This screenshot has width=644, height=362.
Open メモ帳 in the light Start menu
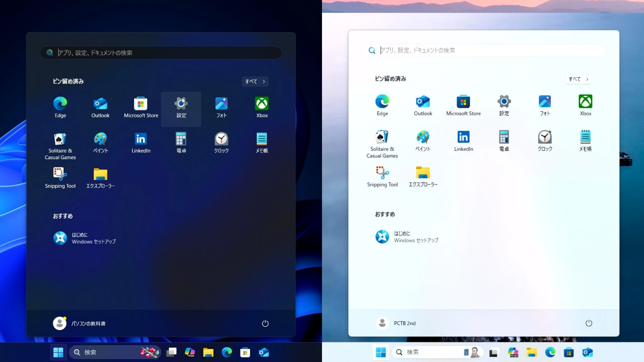click(585, 141)
